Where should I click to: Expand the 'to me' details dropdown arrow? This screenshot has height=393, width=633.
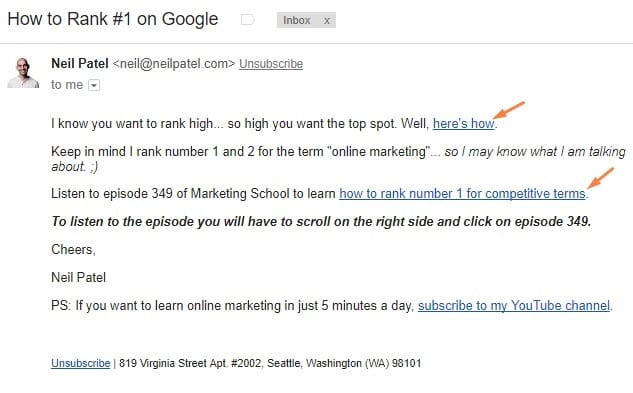94,85
